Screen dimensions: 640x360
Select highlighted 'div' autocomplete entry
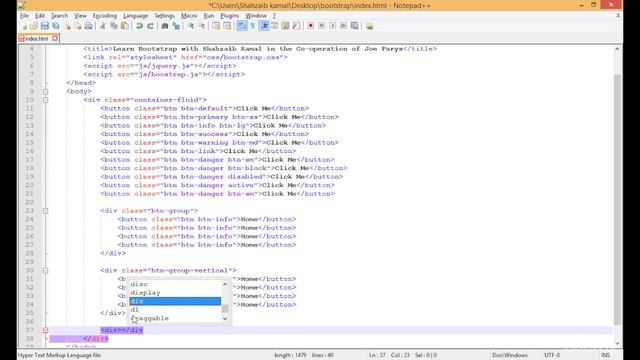coord(175,301)
